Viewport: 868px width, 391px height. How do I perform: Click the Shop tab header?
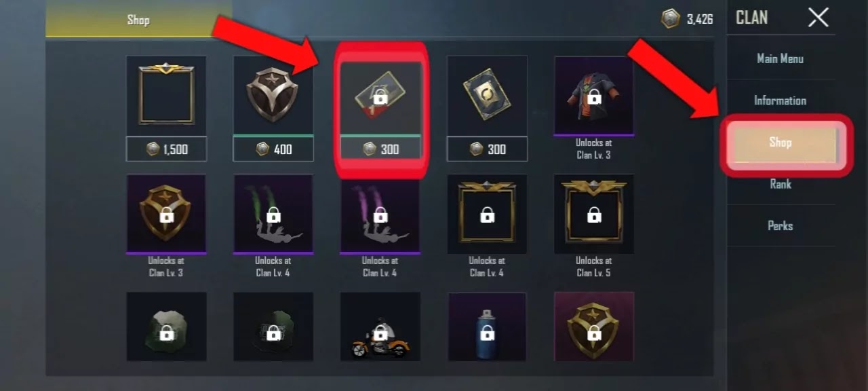(138, 20)
